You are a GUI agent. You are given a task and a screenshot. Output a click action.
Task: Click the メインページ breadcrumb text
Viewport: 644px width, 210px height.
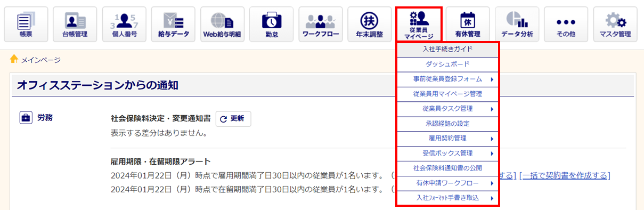(x=41, y=60)
